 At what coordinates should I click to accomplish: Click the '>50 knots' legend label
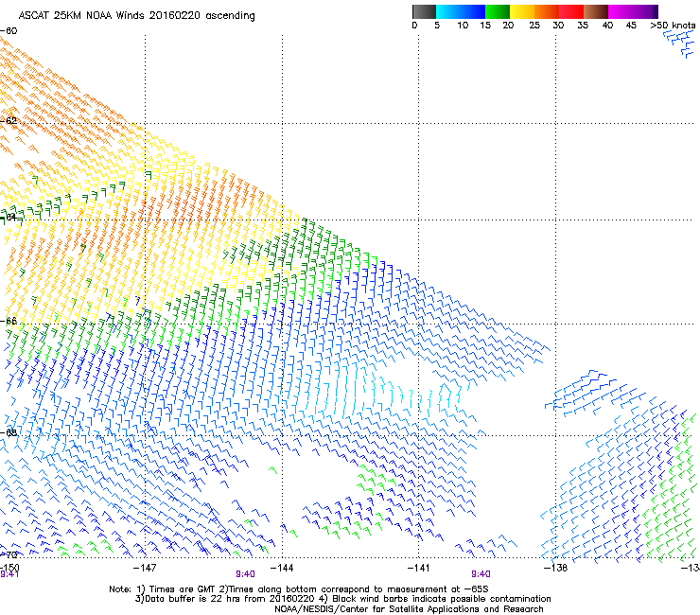point(673,25)
